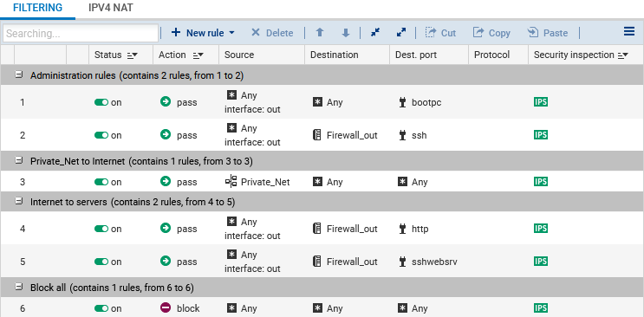Click pass action icon in rule 5
This screenshot has width=644, height=317.
point(165,261)
